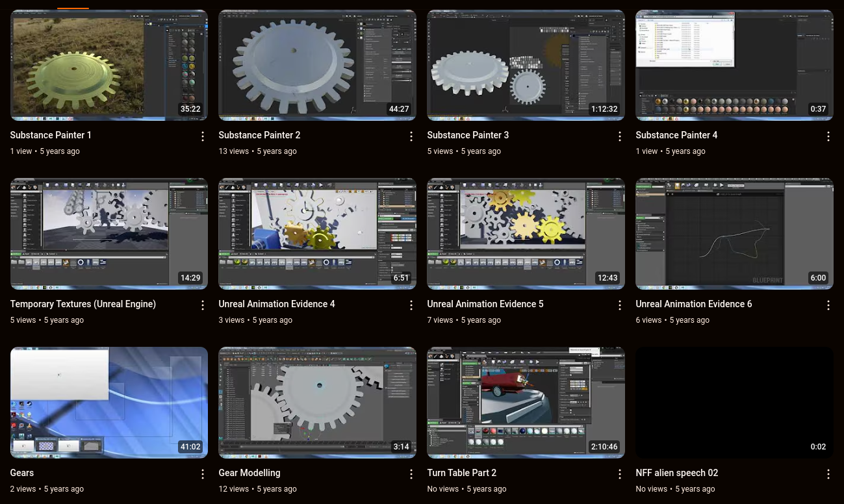844x504 pixels.
Task: Play the Gear Modelling video thumbnail
Action: point(318,403)
